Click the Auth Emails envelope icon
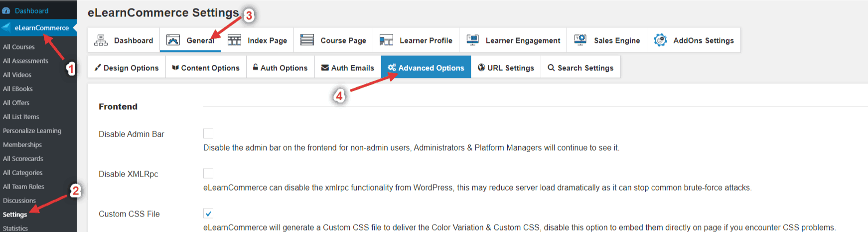Image resolution: width=868 pixels, height=232 pixels. (x=325, y=68)
